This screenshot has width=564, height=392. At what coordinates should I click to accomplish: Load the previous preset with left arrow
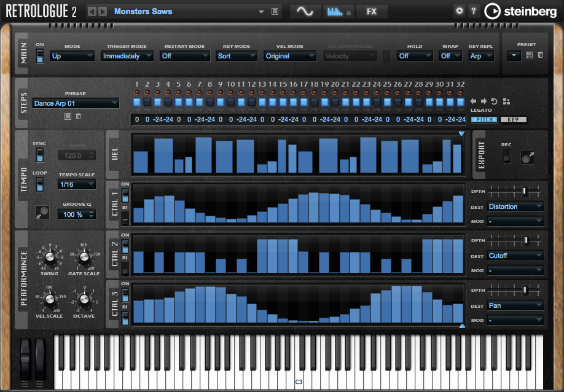pos(92,12)
